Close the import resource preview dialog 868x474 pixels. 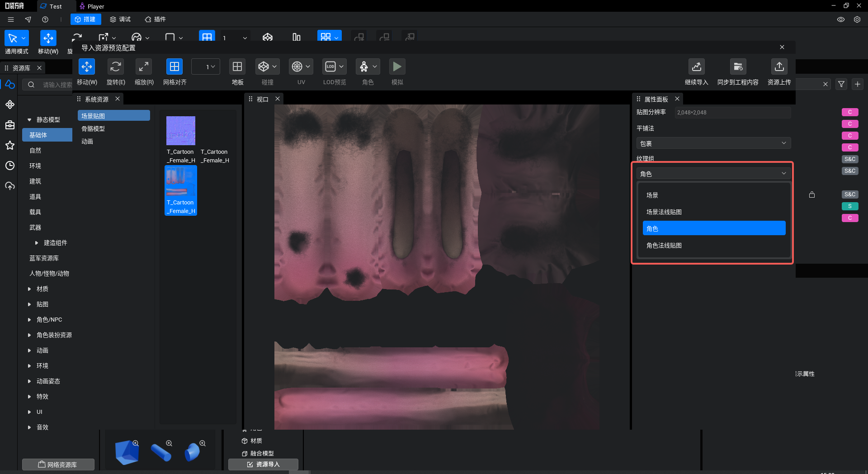782,47
